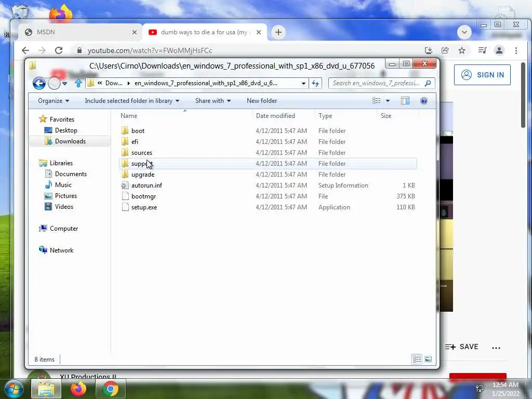Screen dimensions: 532x399
Task: Go up one folder level
Action: tap(78, 83)
